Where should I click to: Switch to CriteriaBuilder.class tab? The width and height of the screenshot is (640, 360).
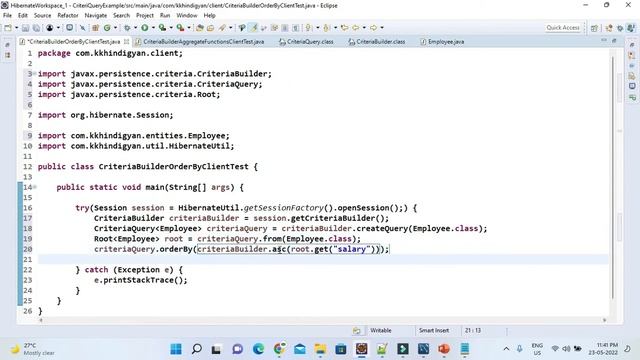click(377, 42)
